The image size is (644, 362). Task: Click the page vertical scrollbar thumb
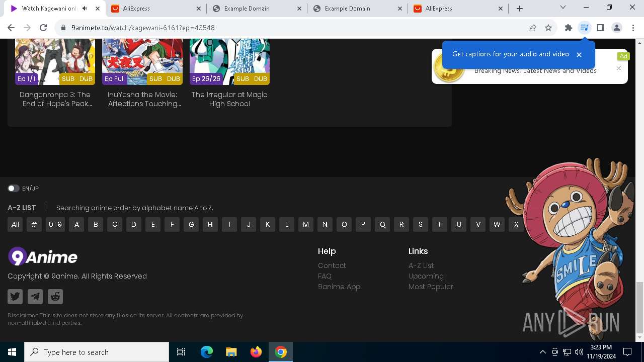pyautogui.click(x=639, y=307)
